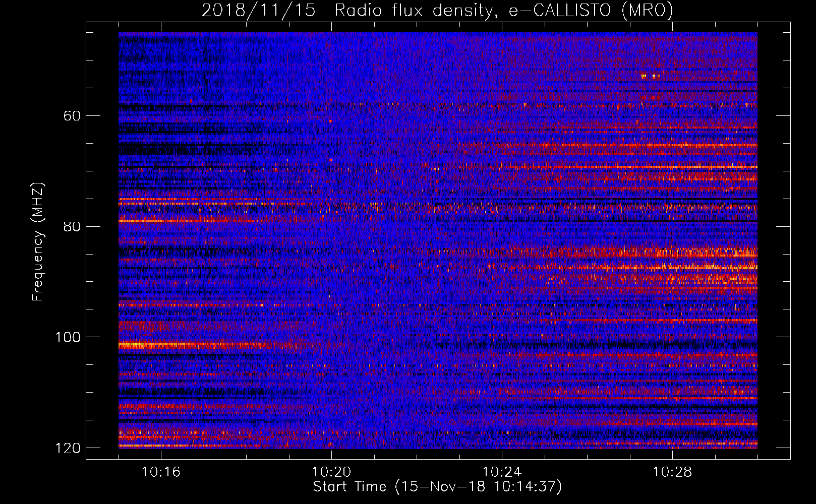
Task: Click the 80 frequency tick label
Action: [72, 226]
